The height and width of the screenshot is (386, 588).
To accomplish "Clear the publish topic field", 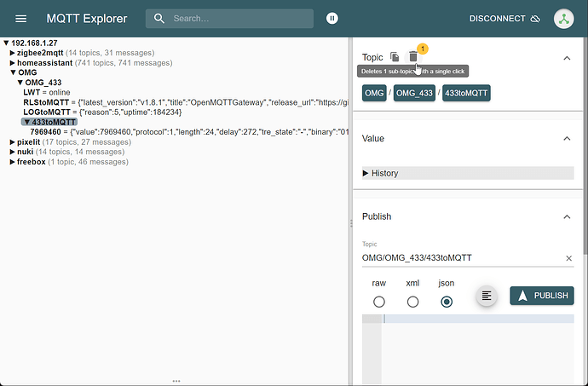I will (568, 258).
